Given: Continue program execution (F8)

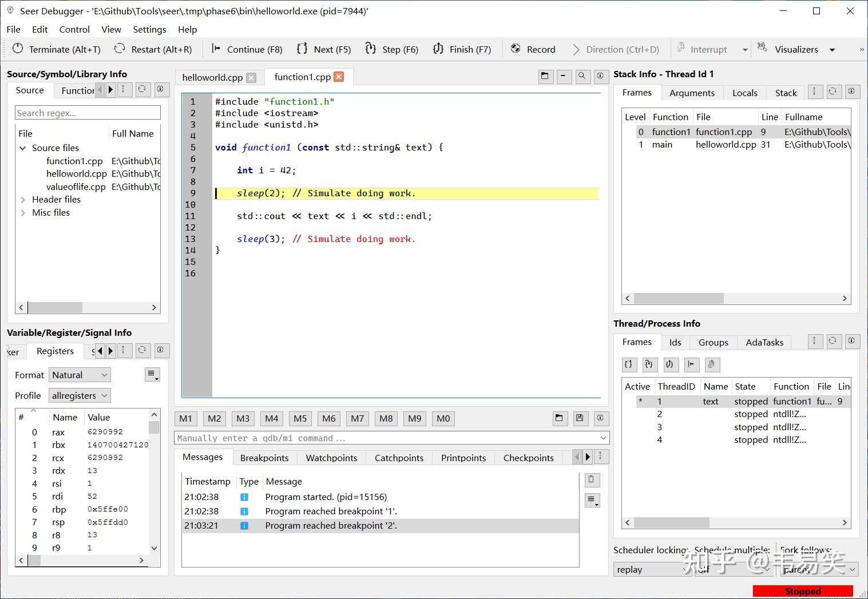Looking at the screenshot, I should pyautogui.click(x=247, y=49).
